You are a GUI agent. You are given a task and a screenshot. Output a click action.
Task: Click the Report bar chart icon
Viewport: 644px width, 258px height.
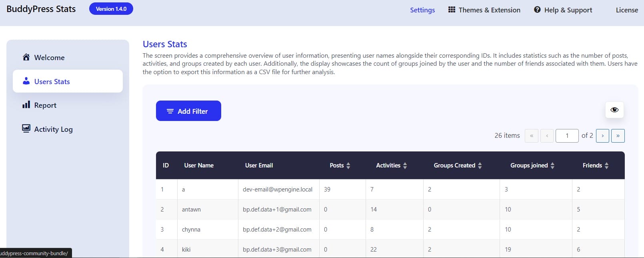[26, 105]
